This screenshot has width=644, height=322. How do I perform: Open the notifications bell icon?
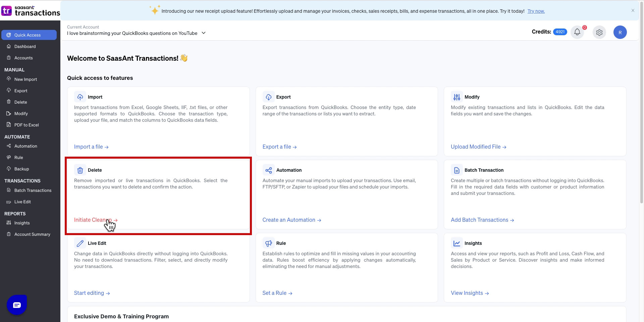coord(577,32)
